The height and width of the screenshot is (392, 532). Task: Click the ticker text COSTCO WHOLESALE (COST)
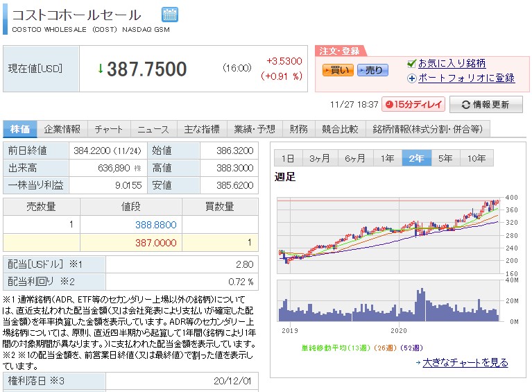65,30
